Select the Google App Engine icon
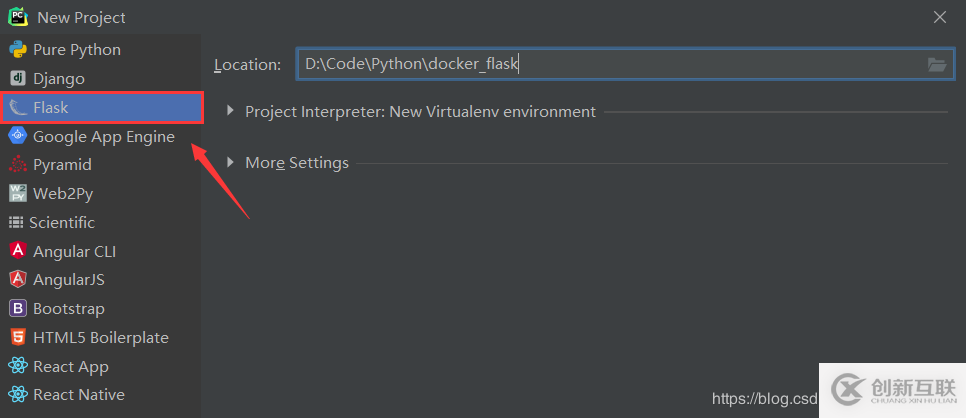 point(17,136)
